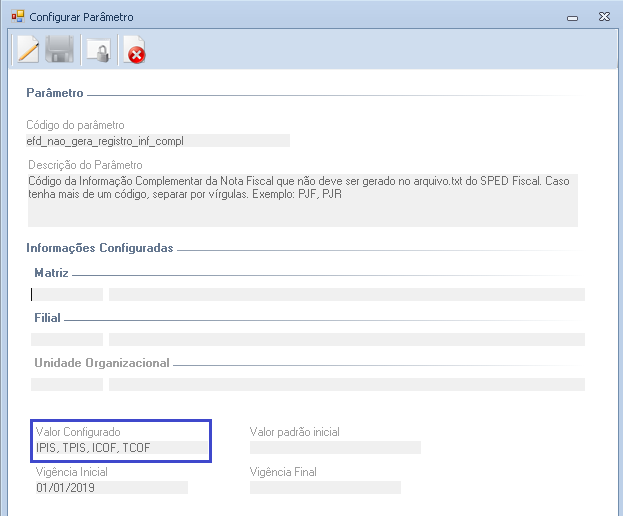
Task: Click the Valor Configurado label
Action: 78,432
